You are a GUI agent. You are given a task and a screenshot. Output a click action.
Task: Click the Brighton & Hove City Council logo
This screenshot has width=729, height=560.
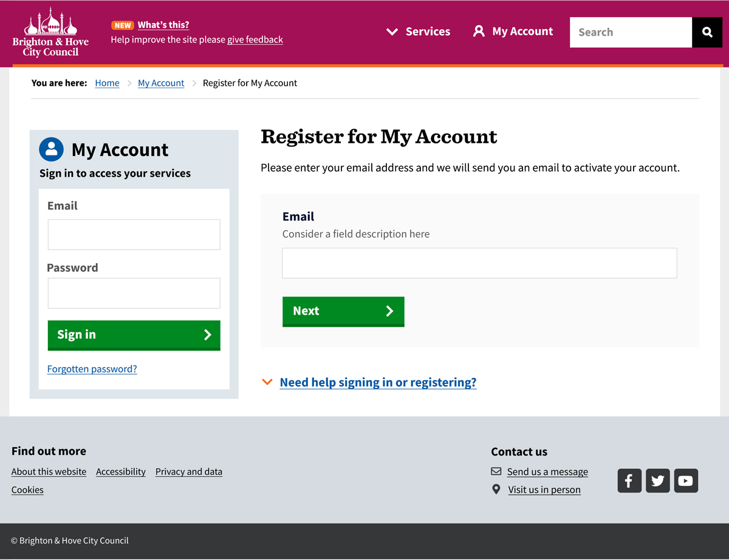50,33
